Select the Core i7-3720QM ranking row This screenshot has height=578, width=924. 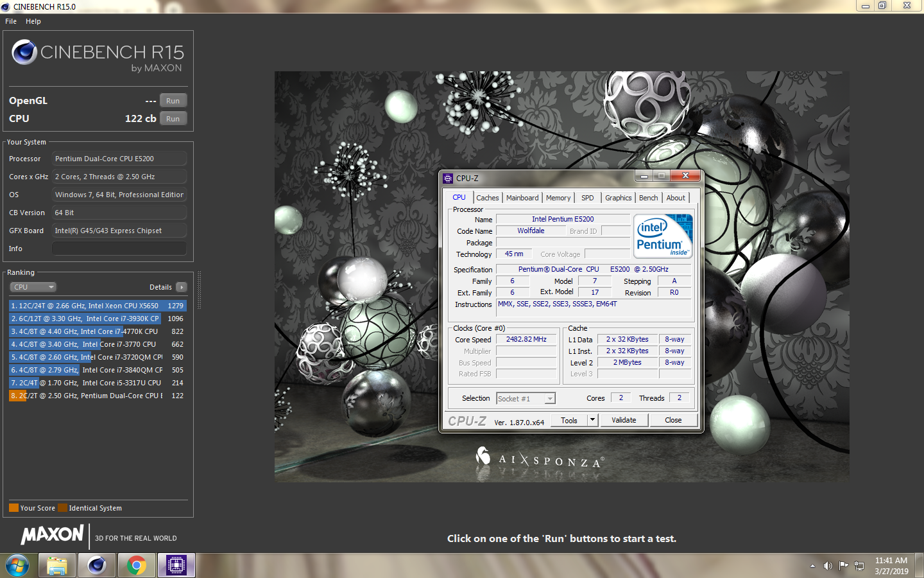coord(98,357)
